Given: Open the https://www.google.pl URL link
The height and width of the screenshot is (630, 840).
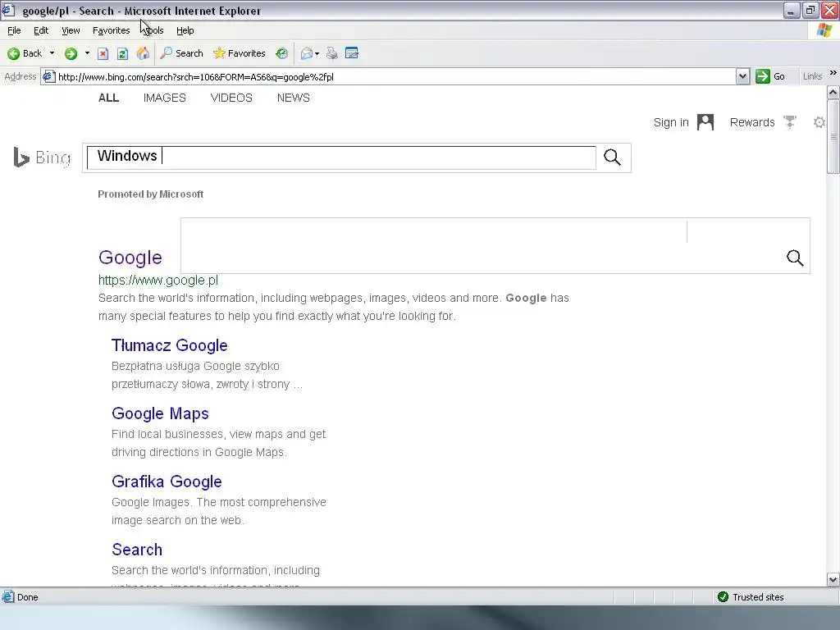Looking at the screenshot, I should point(158,281).
